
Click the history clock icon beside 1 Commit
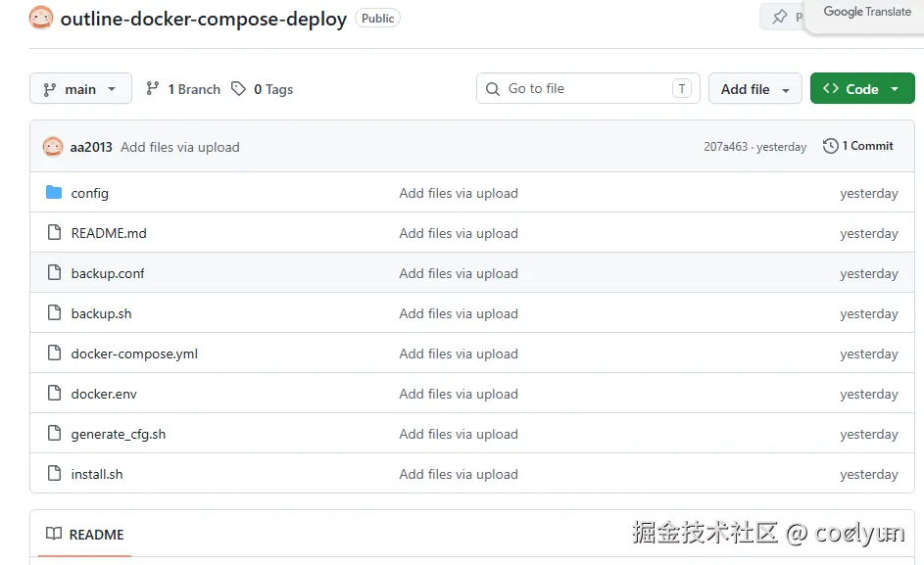click(x=830, y=146)
